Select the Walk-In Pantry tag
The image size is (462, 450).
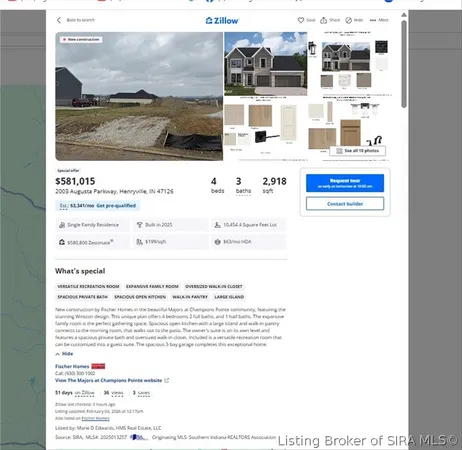click(190, 297)
